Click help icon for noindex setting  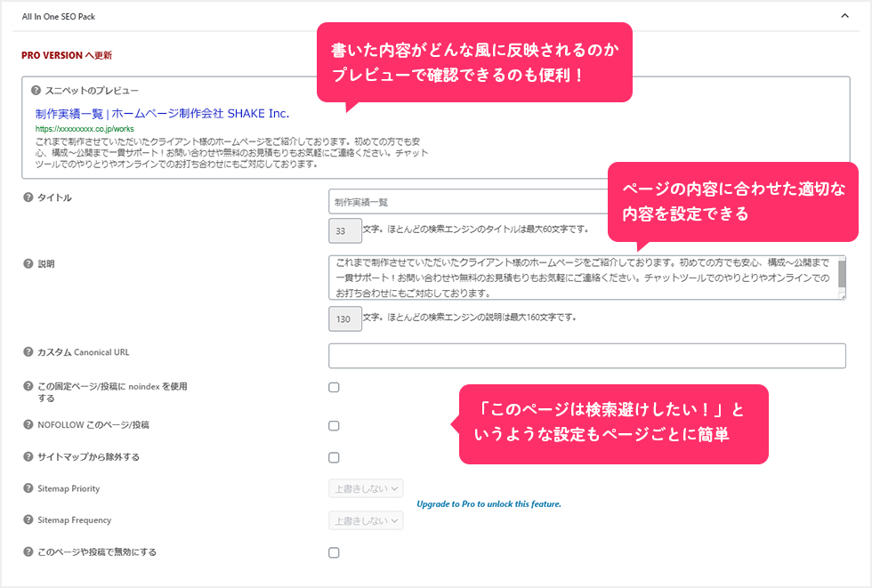click(28, 386)
